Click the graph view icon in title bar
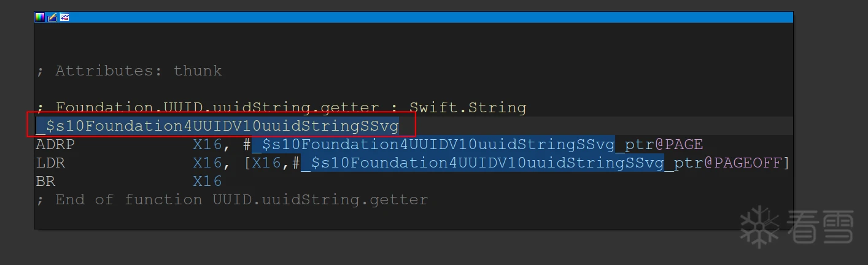This screenshot has width=868, height=265. pyautogui.click(x=64, y=17)
